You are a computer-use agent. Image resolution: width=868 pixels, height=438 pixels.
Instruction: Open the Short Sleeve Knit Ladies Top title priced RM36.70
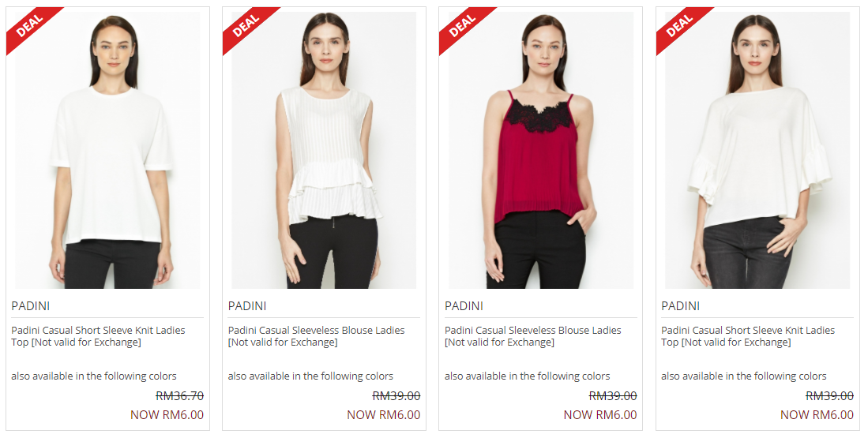[x=98, y=336]
